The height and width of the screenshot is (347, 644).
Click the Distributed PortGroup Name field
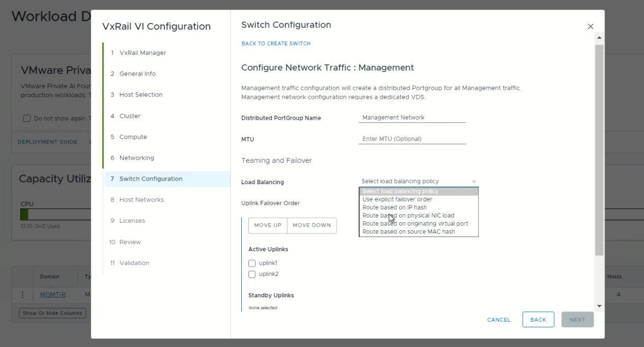click(x=411, y=117)
